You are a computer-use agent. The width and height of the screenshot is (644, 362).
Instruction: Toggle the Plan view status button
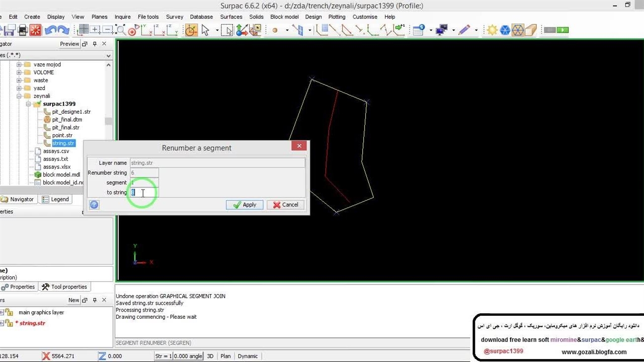(x=225, y=356)
